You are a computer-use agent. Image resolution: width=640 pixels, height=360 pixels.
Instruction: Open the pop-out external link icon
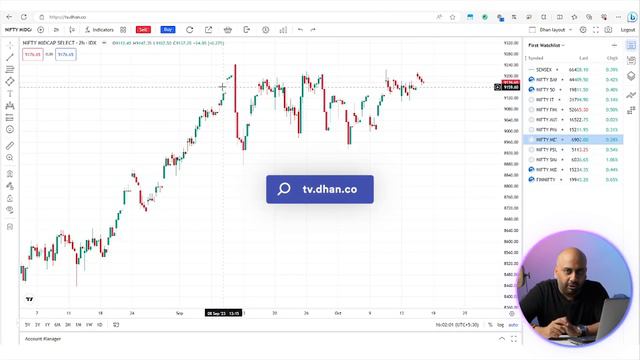tap(209, 30)
